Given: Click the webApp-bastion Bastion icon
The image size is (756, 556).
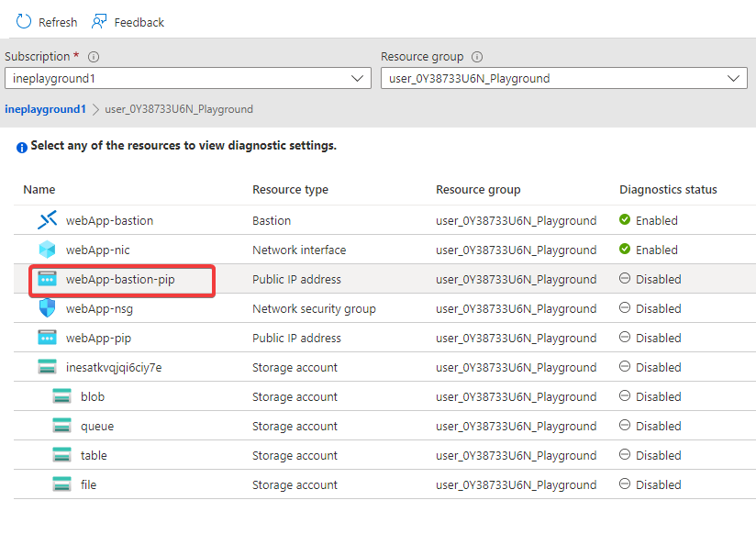Looking at the screenshot, I should pyautogui.click(x=47, y=220).
